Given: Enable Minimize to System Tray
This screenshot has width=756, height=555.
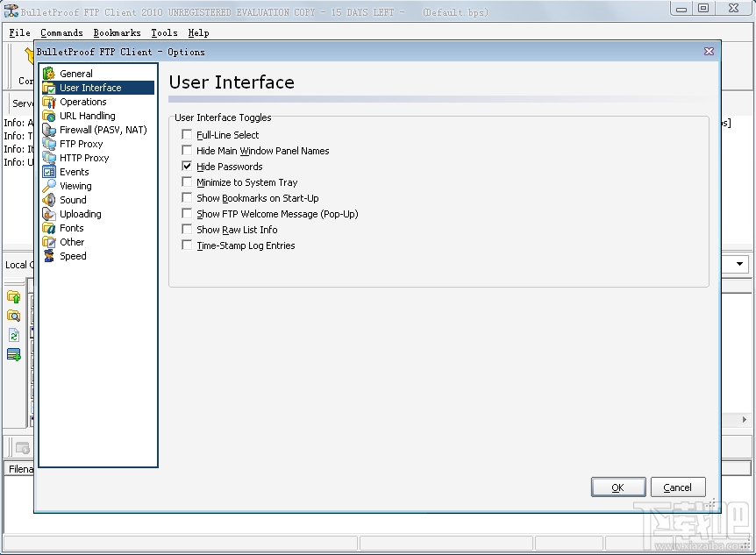Looking at the screenshot, I should click(x=186, y=181).
